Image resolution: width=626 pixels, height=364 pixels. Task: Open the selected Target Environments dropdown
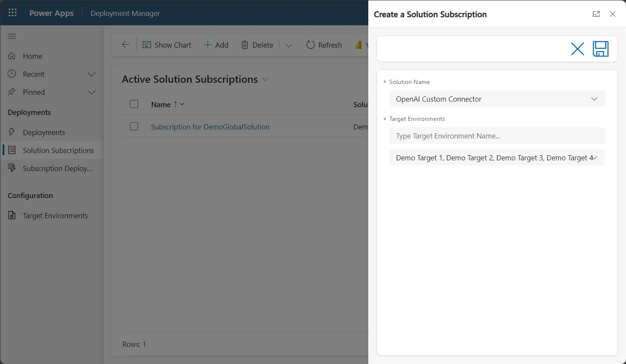pyautogui.click(x=497, y=158)
